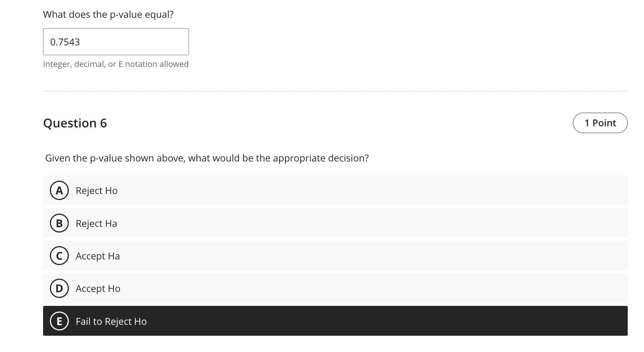Select the circled letter A option icon
This screenshot has width=644, height=352.
59,190
